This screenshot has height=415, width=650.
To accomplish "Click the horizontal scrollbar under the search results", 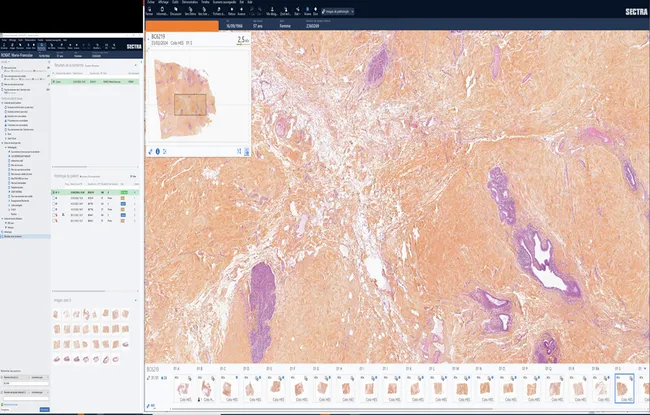I will pos(69,167).
